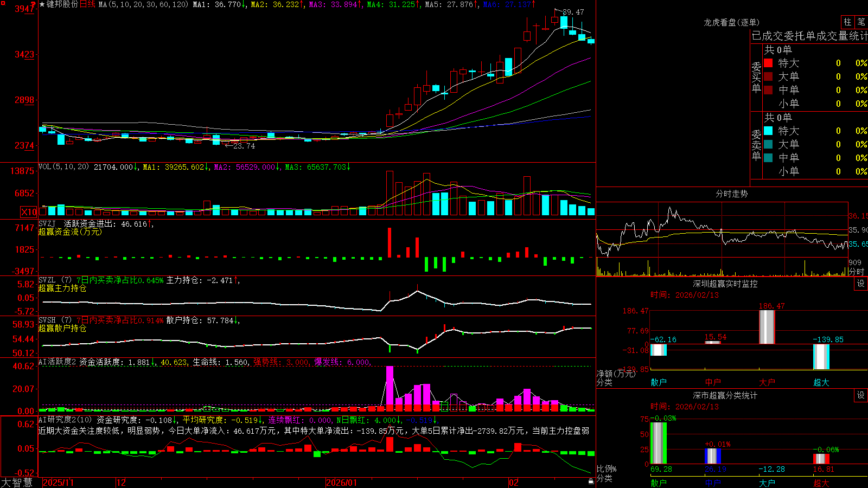
Task: Click the star icon before 键邦股份
Action: click(x=42, y=4)
